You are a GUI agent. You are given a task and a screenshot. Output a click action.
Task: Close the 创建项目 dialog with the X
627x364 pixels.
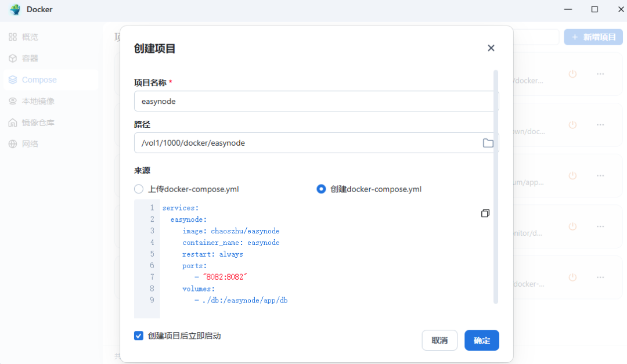click(491, 48)
